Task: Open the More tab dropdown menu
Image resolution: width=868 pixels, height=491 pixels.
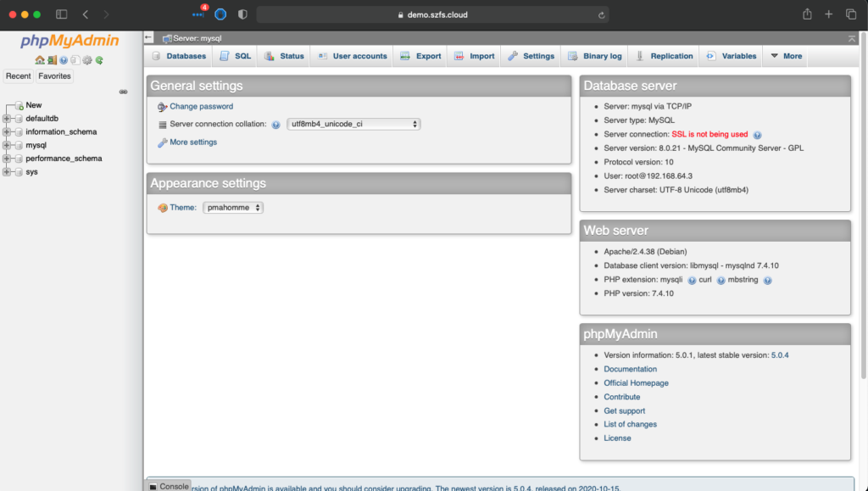Action: [786, 56]
